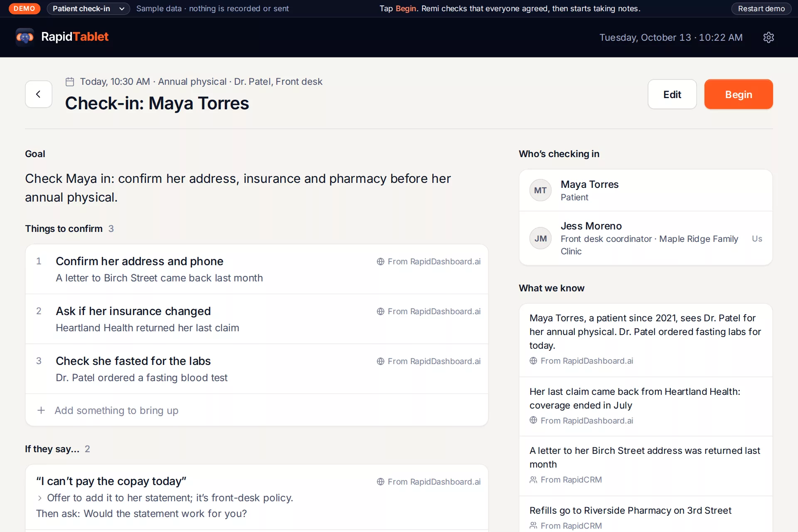The image size is (798, 532).
Task: Click Jess Moreno participant name
Action: (x=591, y=226)
